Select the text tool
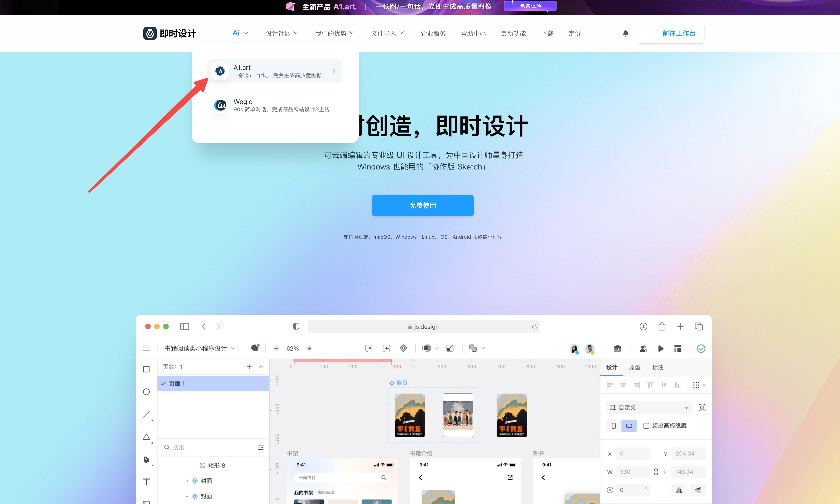 (x=146, y=481)
